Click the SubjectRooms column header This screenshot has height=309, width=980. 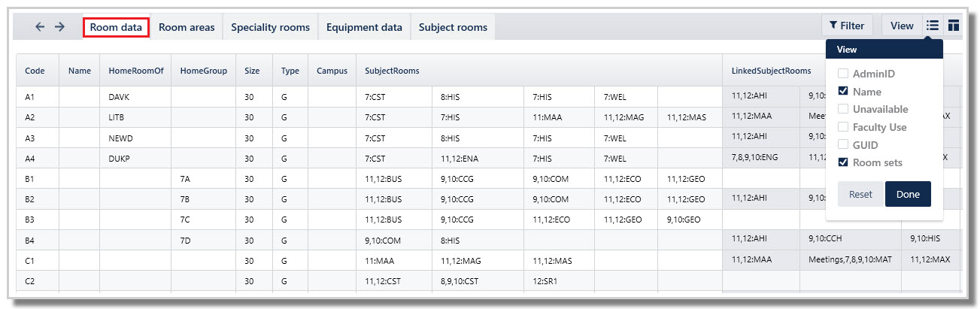(392, 71)
